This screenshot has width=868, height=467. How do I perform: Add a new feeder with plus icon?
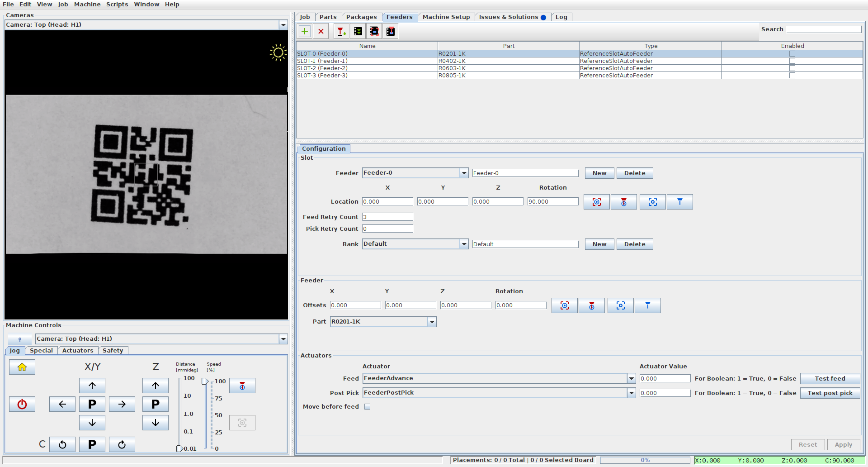(305, 31)
